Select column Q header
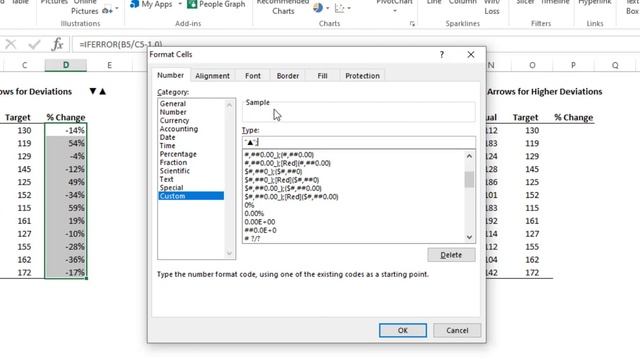 coord(615,65)
